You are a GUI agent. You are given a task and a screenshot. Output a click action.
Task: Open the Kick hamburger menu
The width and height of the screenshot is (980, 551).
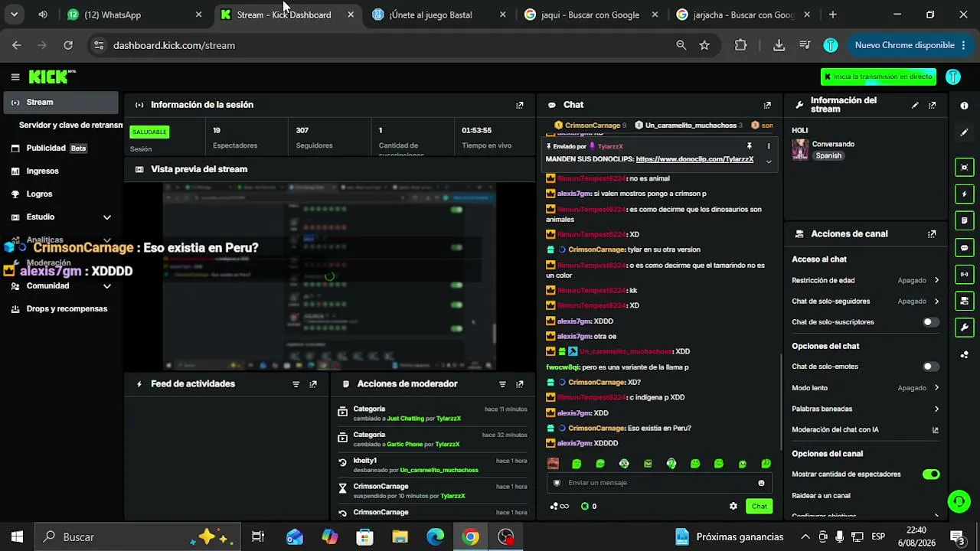pyautogui.click(x=15, y=77)
